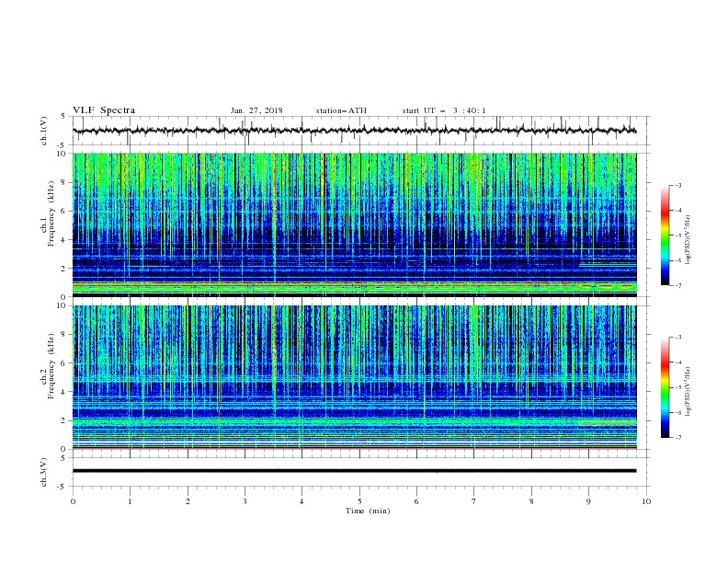Click time axis tick label "1"

pos(130,501)
